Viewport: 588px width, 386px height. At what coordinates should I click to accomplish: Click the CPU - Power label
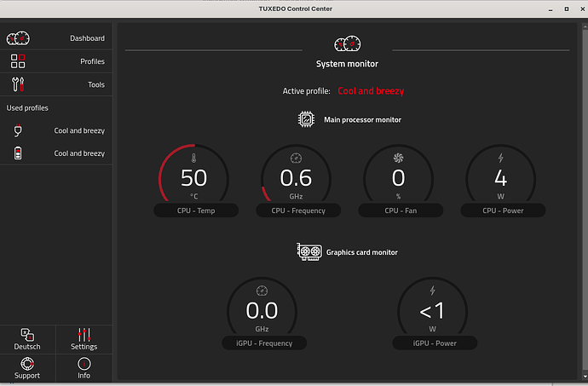[x=503, y=210]
